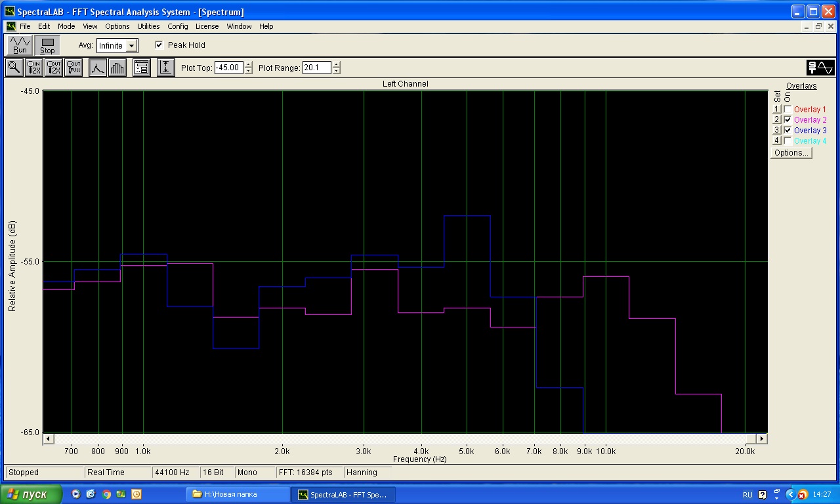Screen dimensions: 840x504
Task: Toggle the Peak Hold checkbox
Action: coord(159,45)
